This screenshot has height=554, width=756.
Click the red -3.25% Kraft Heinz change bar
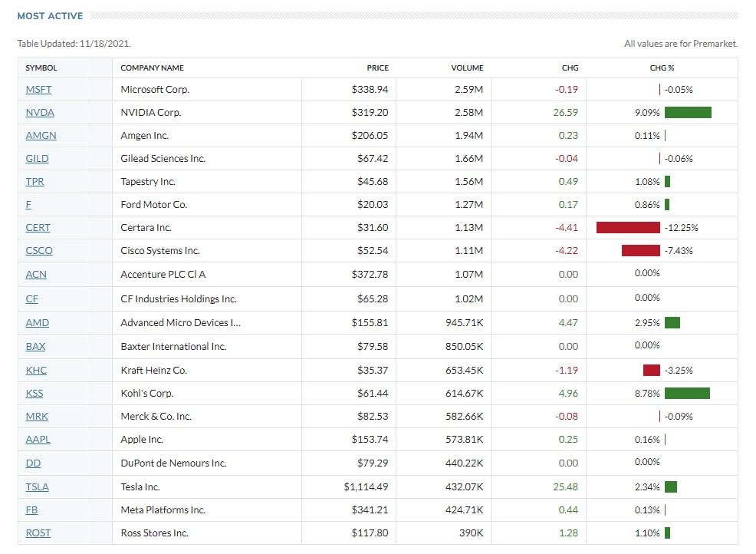pos(652,371)
